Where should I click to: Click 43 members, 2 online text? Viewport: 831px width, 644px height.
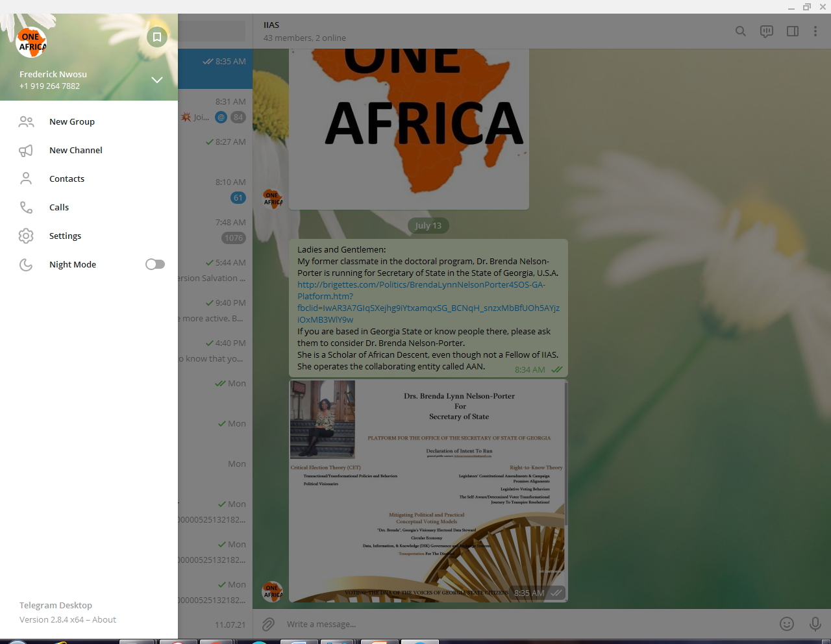[304, 38]
